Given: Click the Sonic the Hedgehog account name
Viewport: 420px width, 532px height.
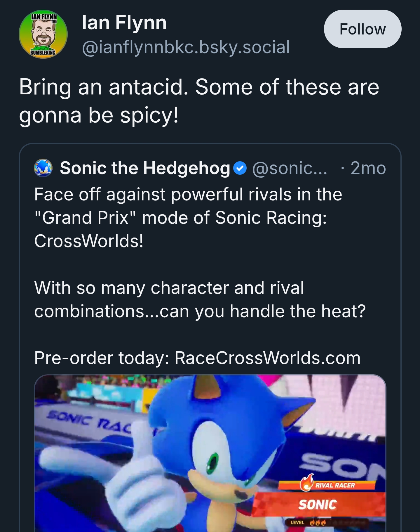Looking at the screenshot, I should 145,168.
